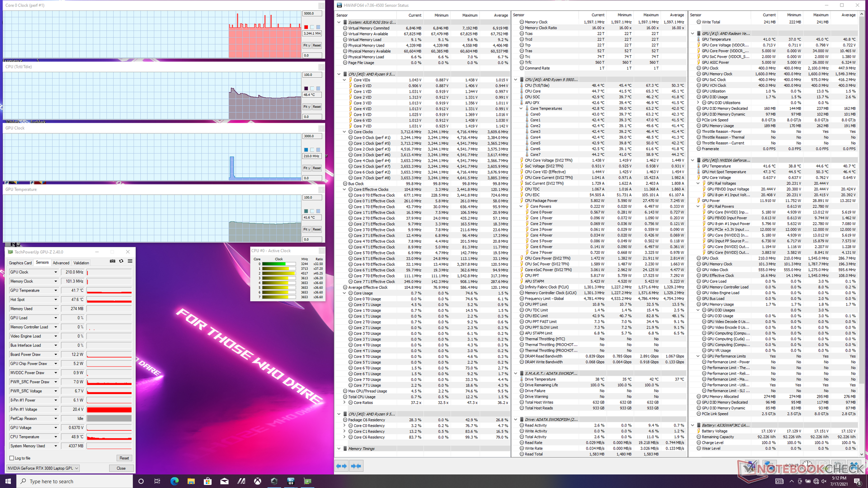Switch to the Graphics Card tab
The image size is (868, 488).
pyautogui.click(x=20, y=263)
